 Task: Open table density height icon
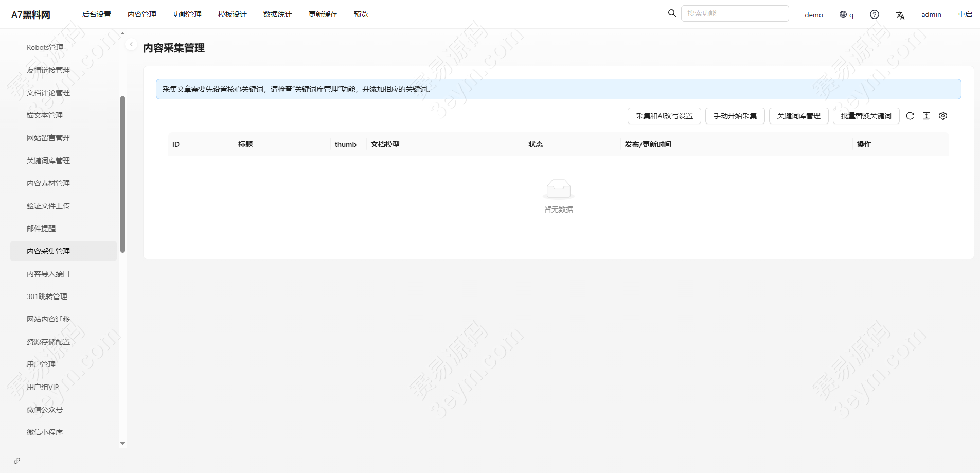926,116
